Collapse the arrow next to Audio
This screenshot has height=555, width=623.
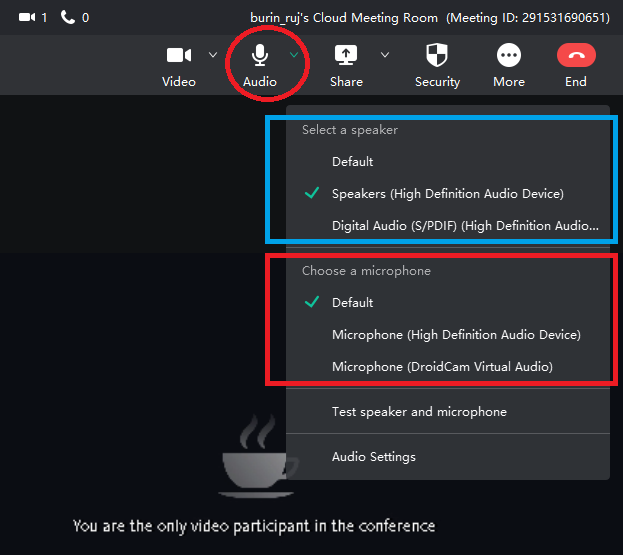tap(294, 55)
